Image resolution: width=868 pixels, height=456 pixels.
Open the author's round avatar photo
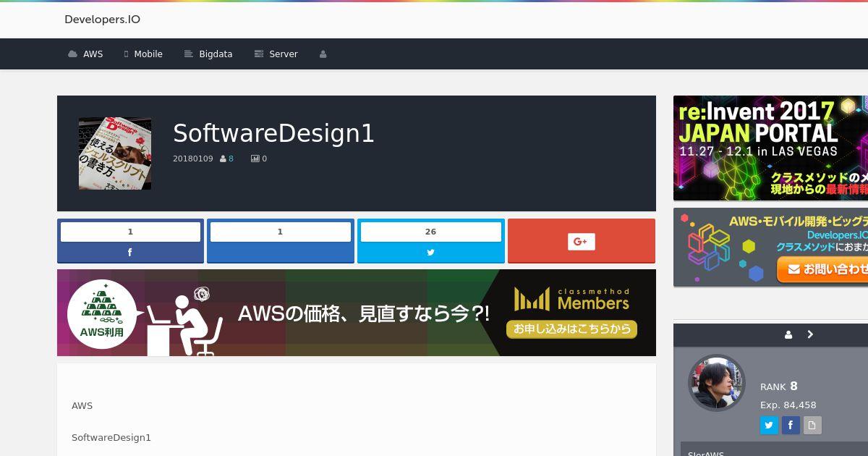[x=717, y=383]
